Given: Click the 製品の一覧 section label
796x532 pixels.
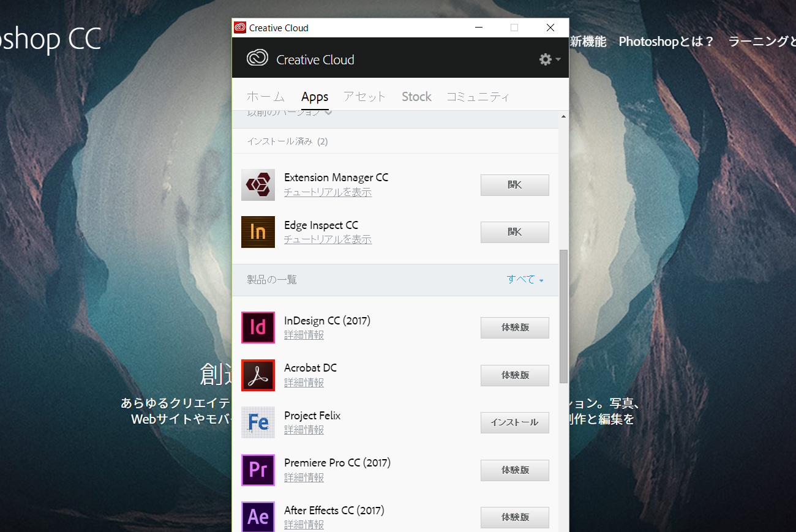Looking at the screenshot, I should [x=272, y=279].
